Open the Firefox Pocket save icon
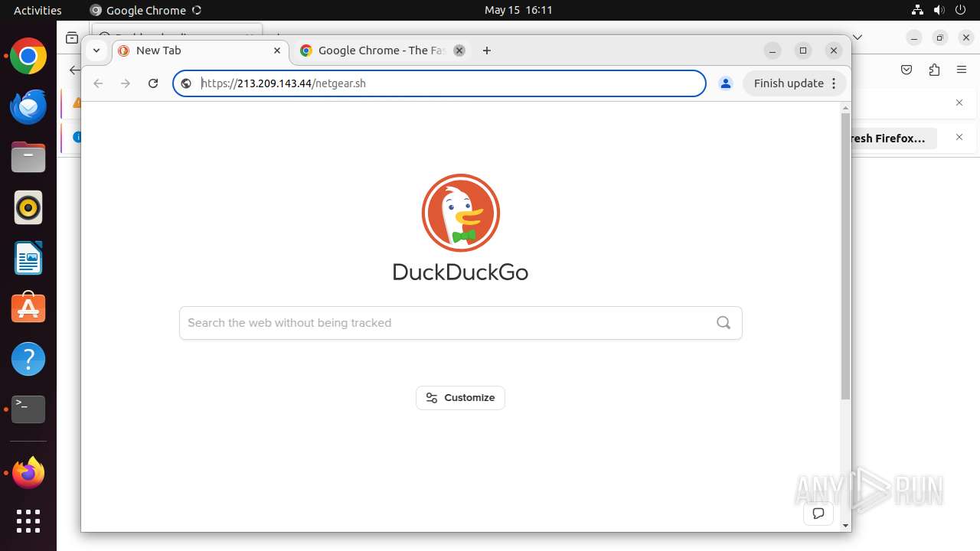This screenshot has height=551, width=980. [906, 70]
